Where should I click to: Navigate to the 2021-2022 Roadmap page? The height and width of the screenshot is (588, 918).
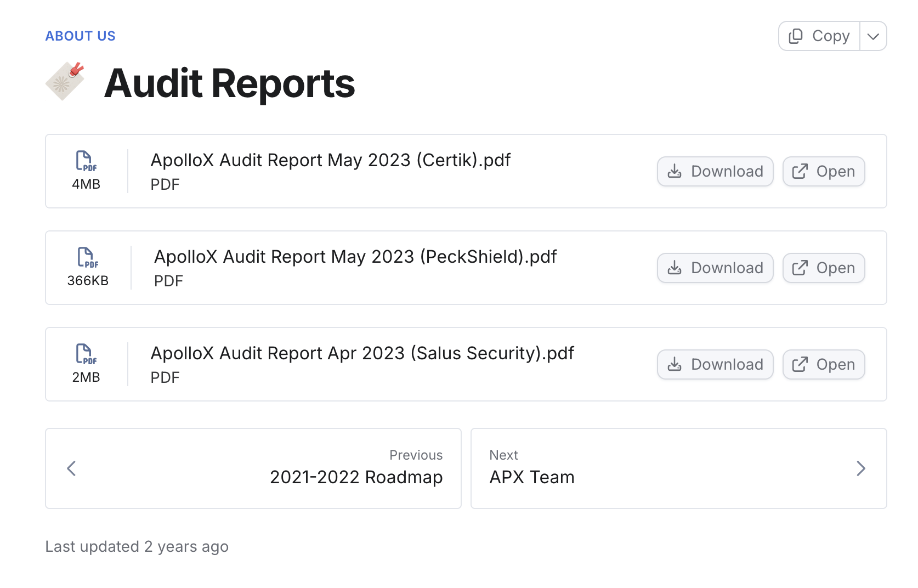(356, 477)
